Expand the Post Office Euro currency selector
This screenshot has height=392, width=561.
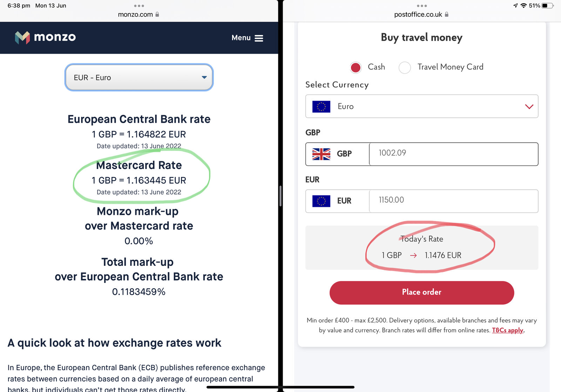coord(421,106)
